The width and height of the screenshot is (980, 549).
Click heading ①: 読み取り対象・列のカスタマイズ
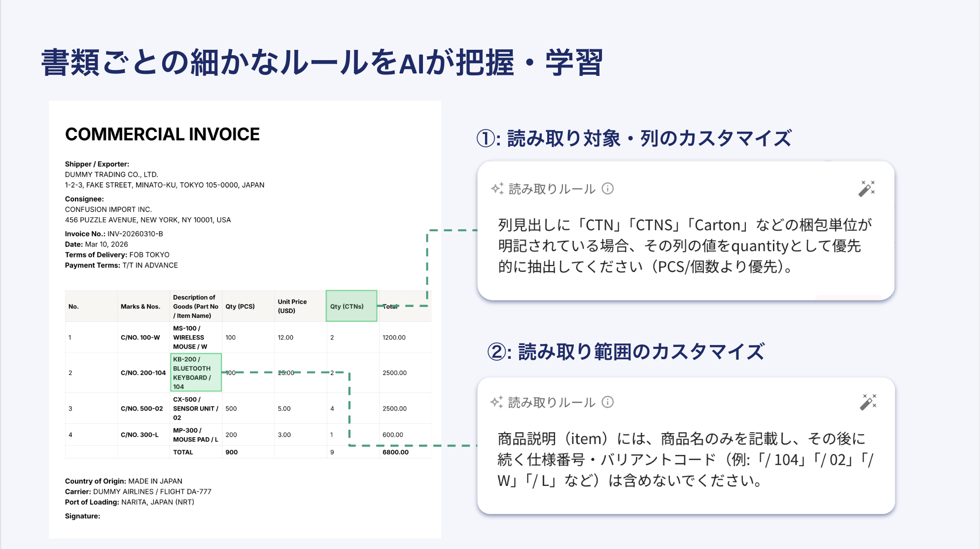634,138
